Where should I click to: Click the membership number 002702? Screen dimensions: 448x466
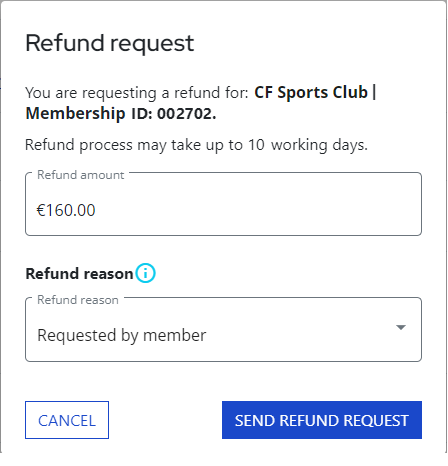coord(187,114)
